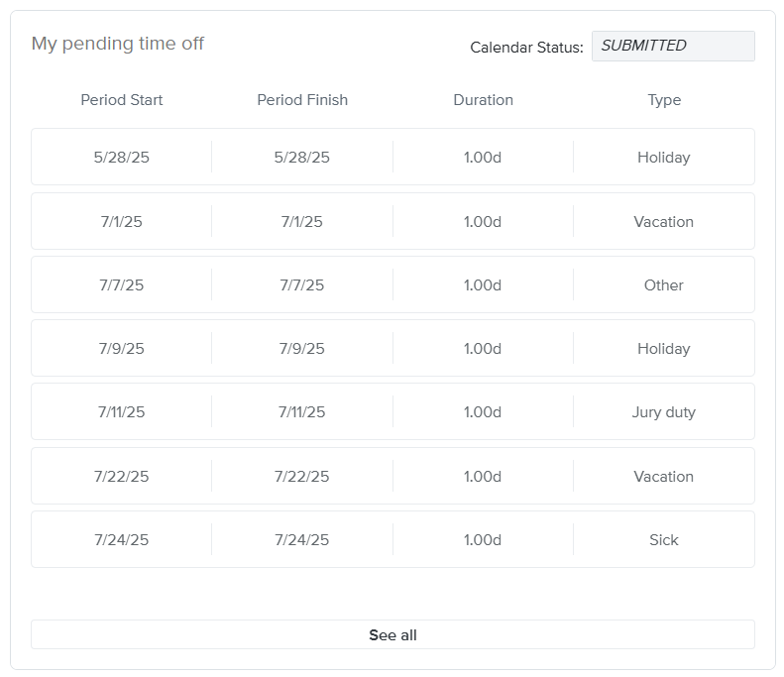Select the Jury duty time off row
Image resolution: width=784 pixels, height=677 pixels.
[x=392, y=412]
